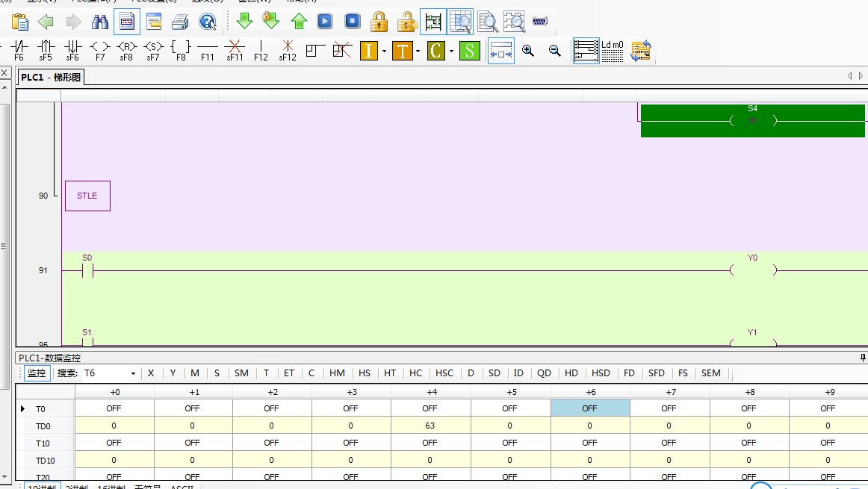Open the binoculars find tool
This screenshot has width=868, height=489.
point(99,21)
